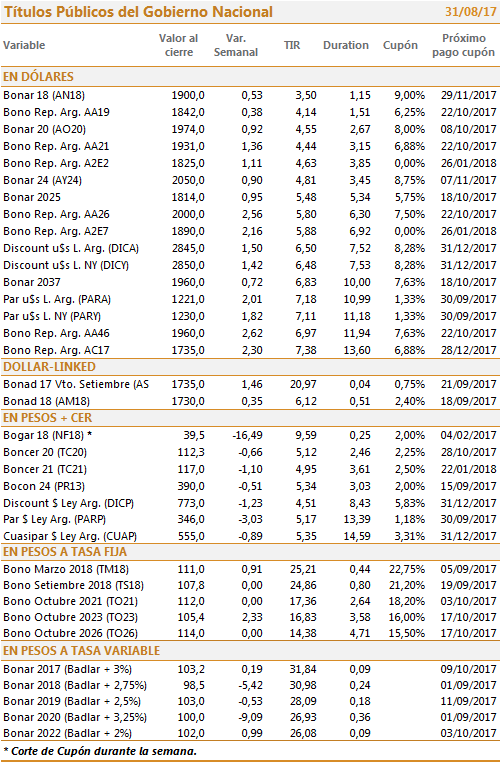Select the EN PESOS + CER heading

48,418
